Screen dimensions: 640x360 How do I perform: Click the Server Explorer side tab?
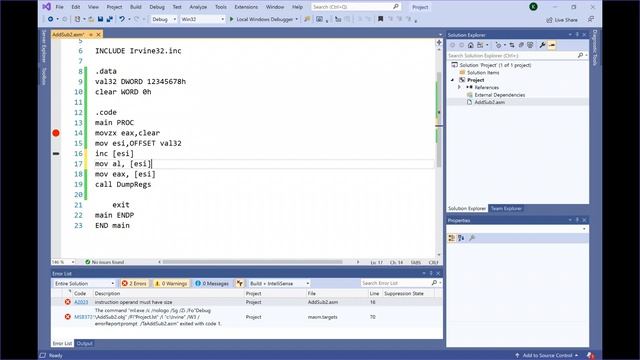click(x=44, y=47)
